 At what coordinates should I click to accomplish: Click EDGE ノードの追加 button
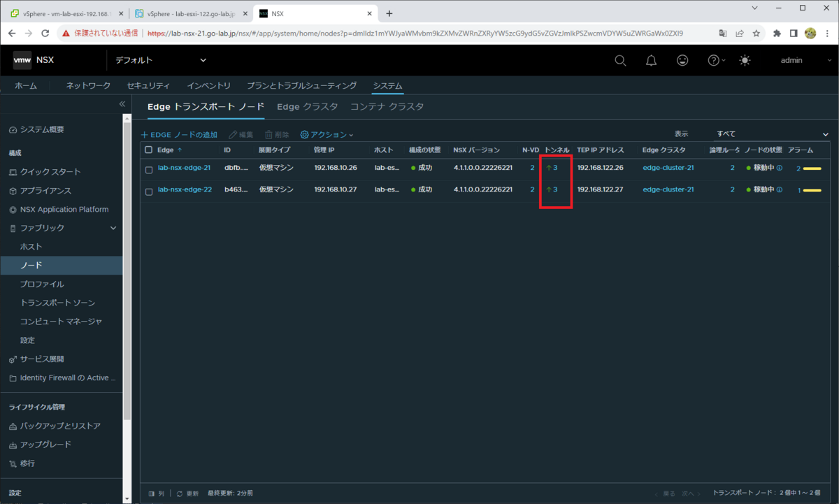click(179, 134)
